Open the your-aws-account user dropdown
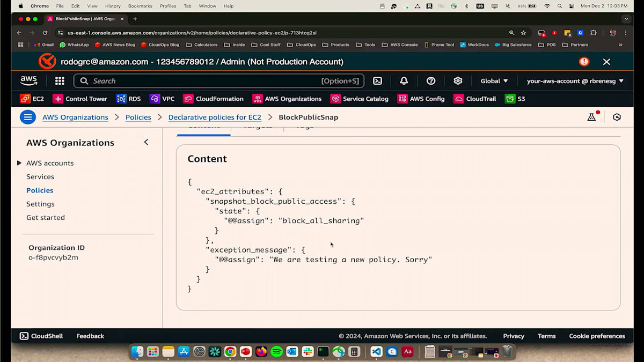Screen dimensions: 644x362 click(575, 81)
